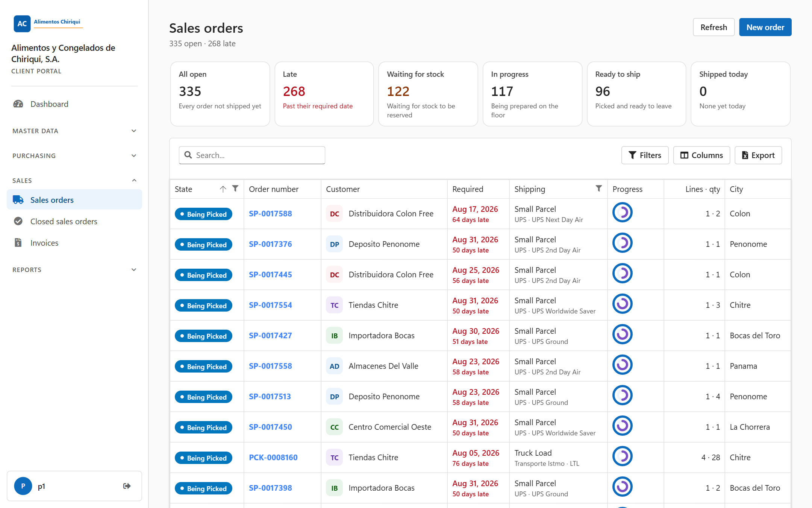This screenshot has width=812, height=508.
Task: Open order SP-0017376
Action: [x=270, y=244]
